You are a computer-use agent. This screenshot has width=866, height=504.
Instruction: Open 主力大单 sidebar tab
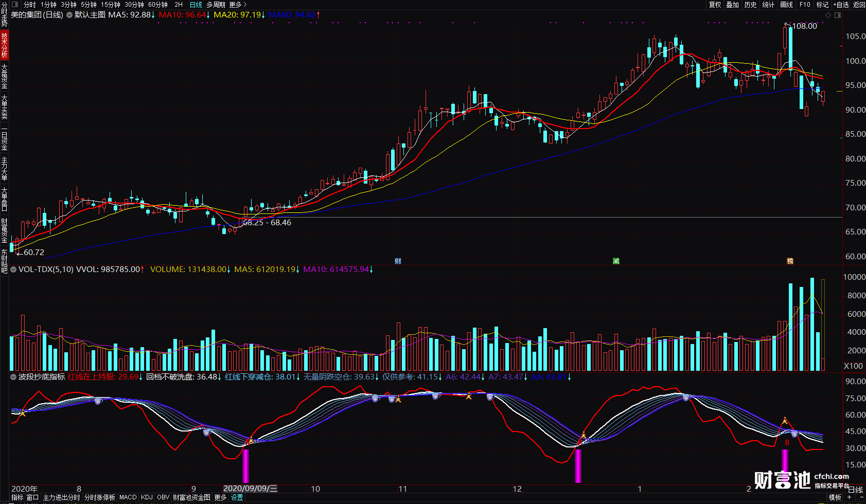click(x=4, y=169)
